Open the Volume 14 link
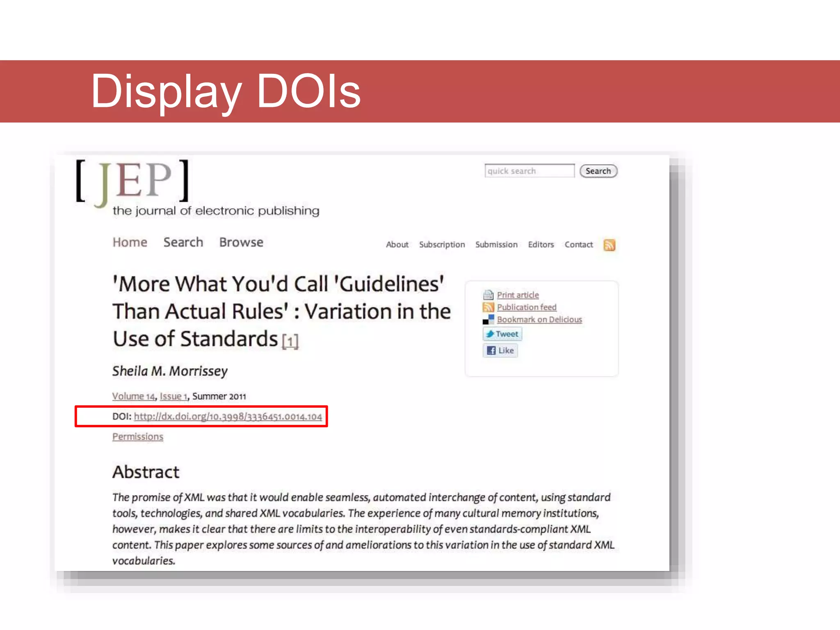The image size is (840, 630). [x=133, y=396]
